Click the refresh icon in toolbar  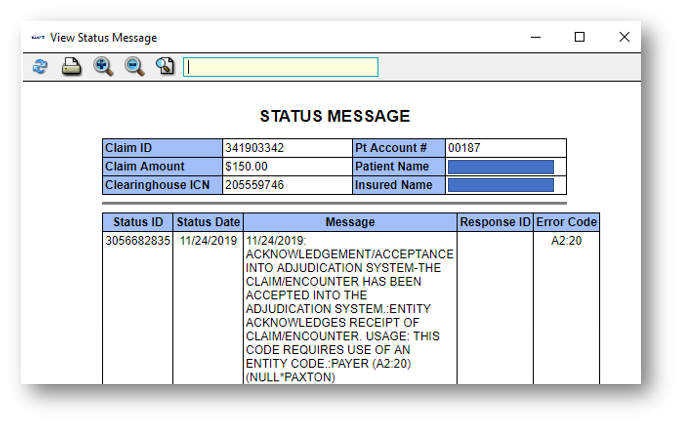point(40,67)
